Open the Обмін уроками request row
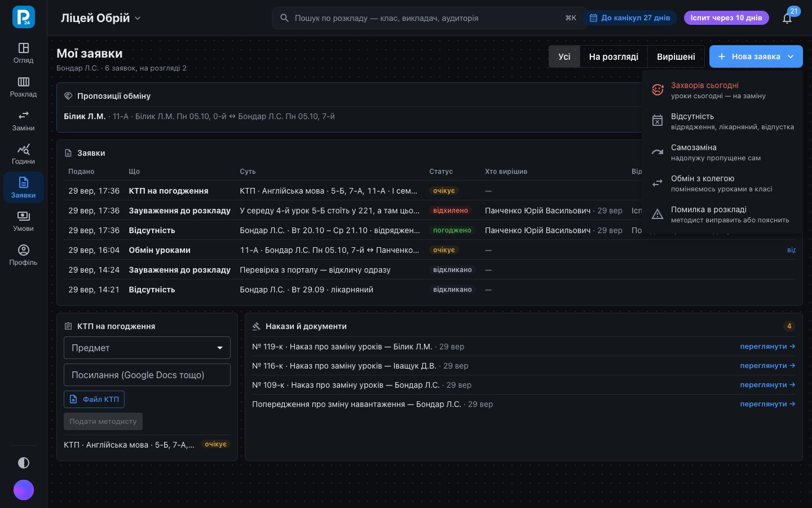 (430, 250)
